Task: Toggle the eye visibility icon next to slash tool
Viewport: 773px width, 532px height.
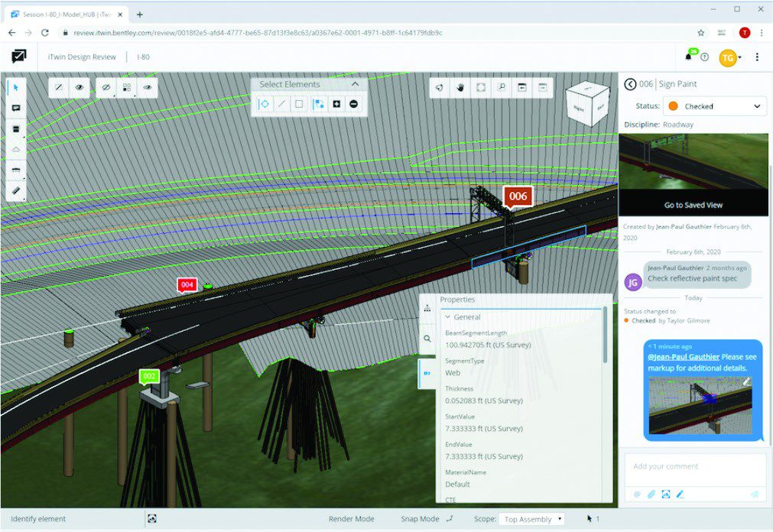Action: point(79,88)
